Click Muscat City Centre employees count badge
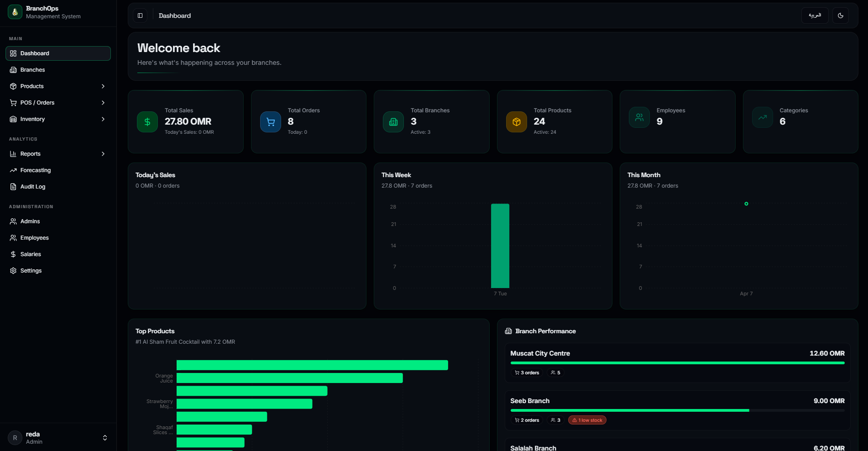This screenshot has width=868, height=451. (x=555, y=372)
